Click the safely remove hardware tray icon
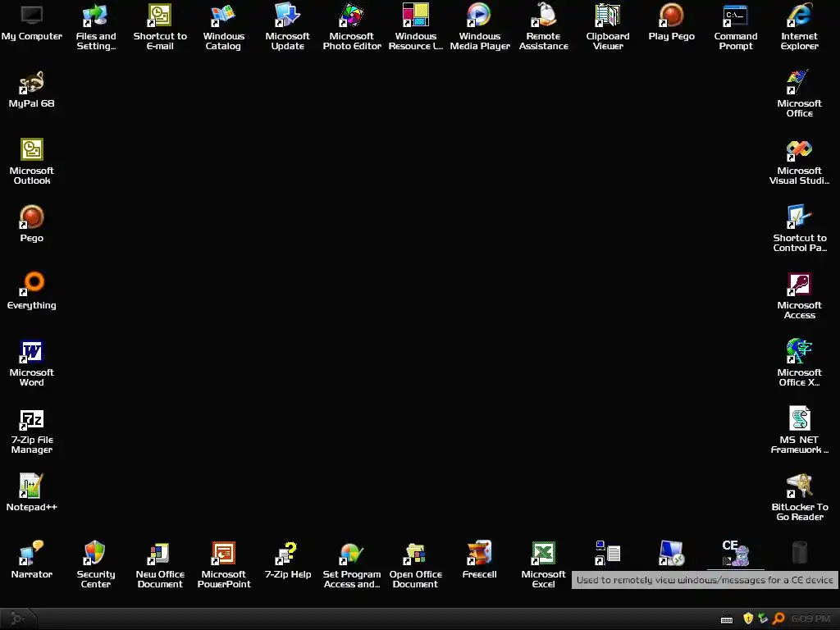Viewport: 840px width, 630px height. coord(763,619)
